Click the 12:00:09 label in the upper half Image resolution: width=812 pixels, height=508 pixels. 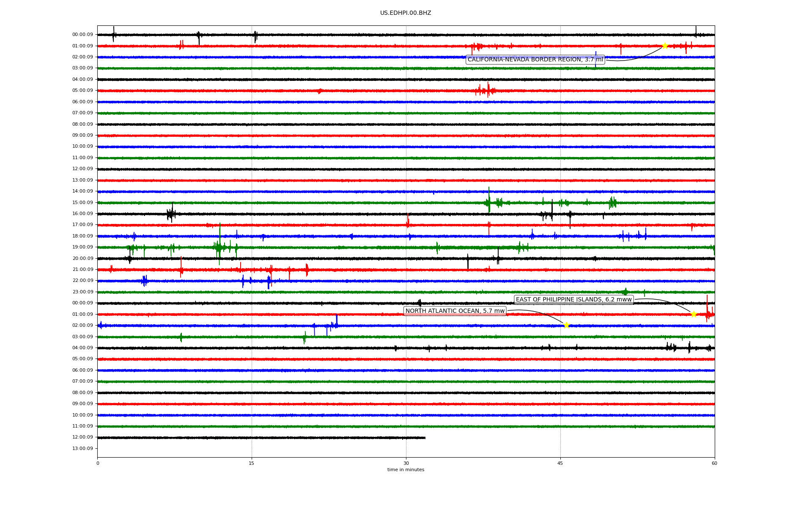[x=82, y=169]
